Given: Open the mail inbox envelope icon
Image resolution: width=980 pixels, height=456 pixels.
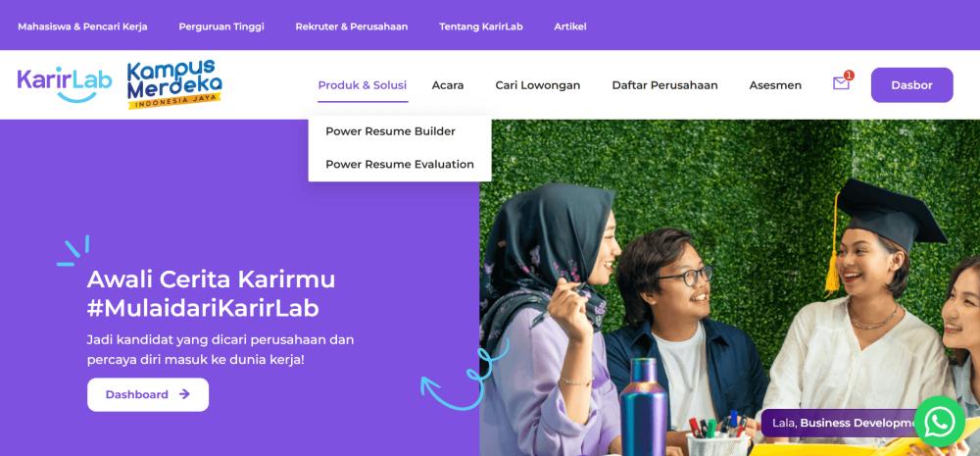Looking at the screenshot, I should click(x=841, y=83).
